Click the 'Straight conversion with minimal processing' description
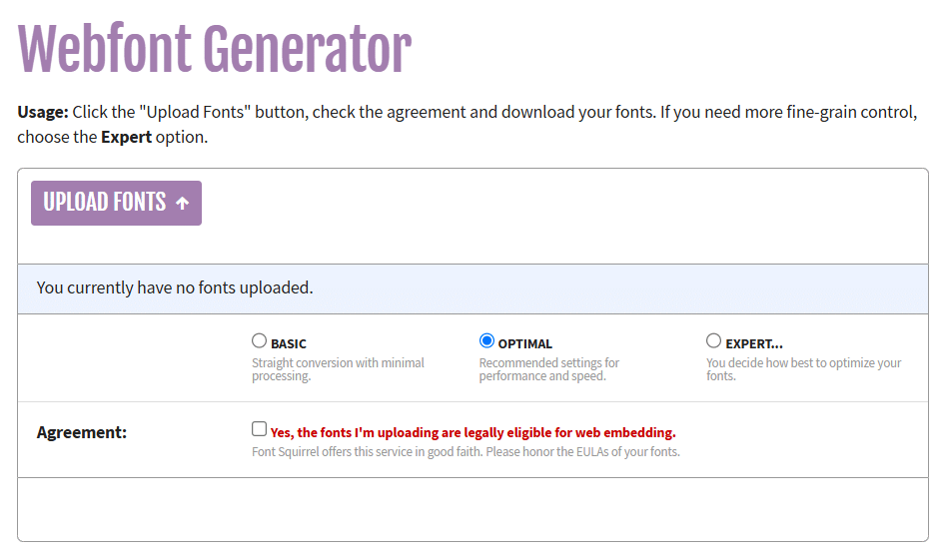 pyautogui.click(x=338, y=369)
